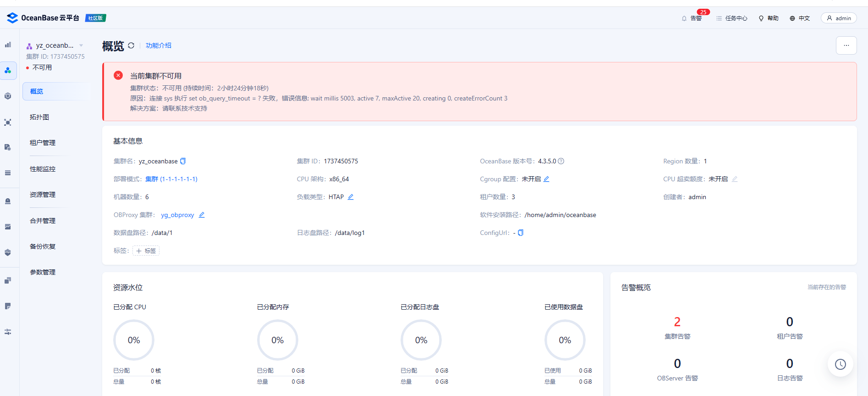Open the admin user menu
Viewport: 868px width, 396px height.
tap(839, 18)
